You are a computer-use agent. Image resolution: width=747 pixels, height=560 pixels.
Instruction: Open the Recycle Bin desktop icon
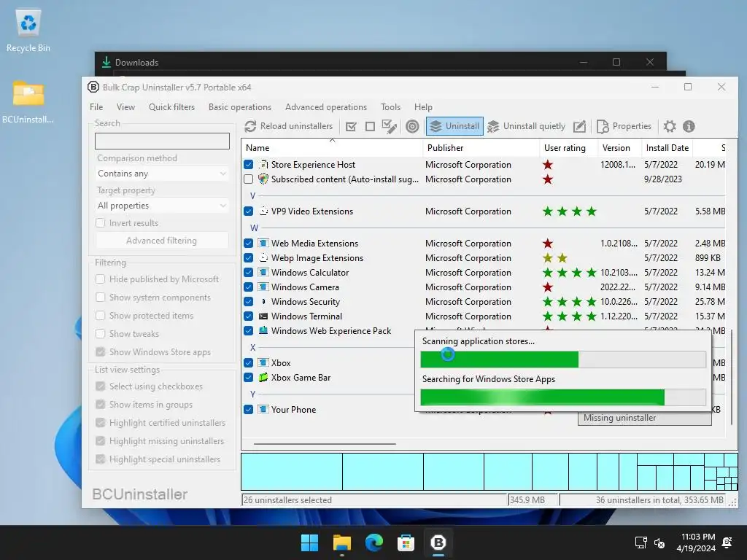tap(28, 31)
